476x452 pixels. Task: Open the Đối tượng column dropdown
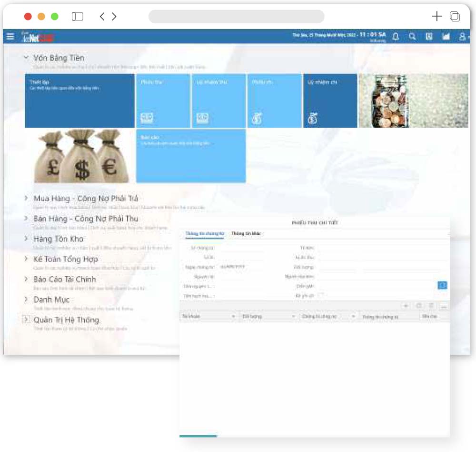pos(293,317)
